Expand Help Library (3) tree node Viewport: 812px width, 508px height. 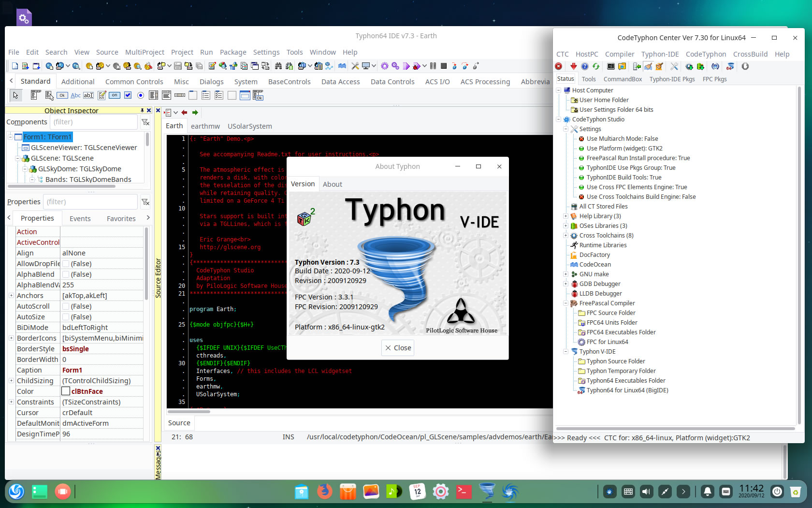(565, 216)
